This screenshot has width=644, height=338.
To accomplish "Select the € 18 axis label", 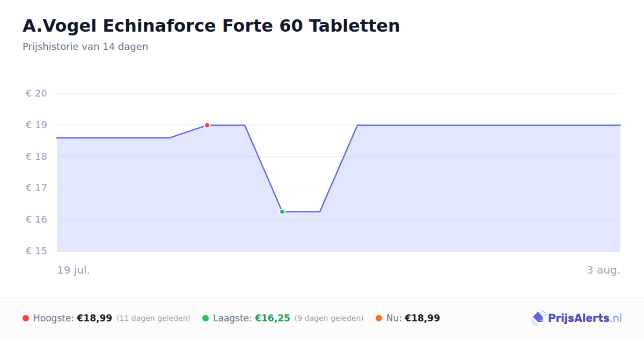I will pos(36,157).
